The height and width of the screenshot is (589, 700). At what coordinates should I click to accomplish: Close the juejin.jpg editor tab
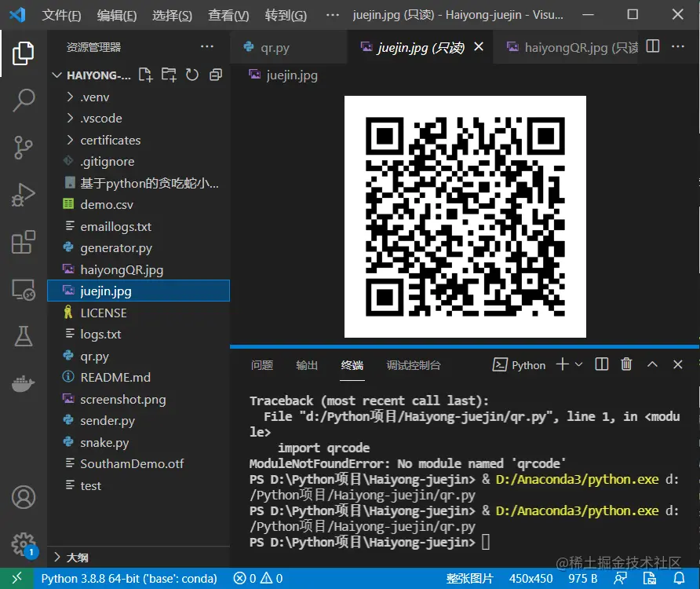tap(479, 46)
